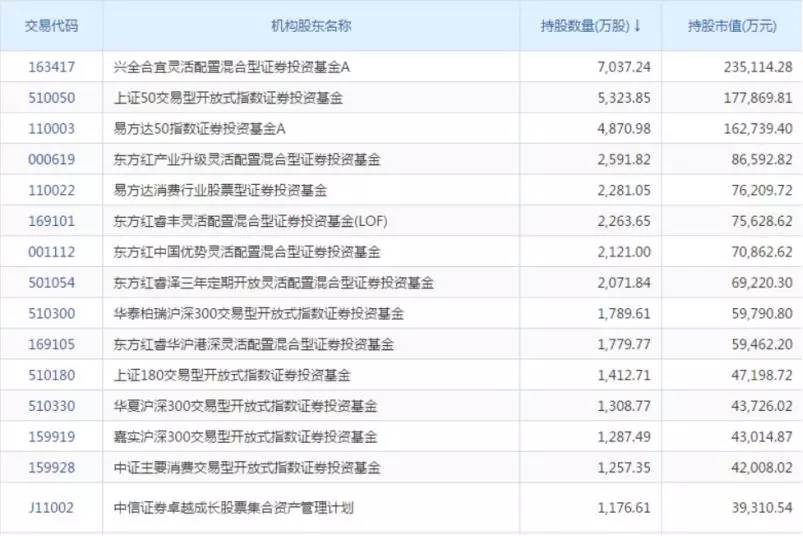Click holding quantity 4,870.98

624,128
